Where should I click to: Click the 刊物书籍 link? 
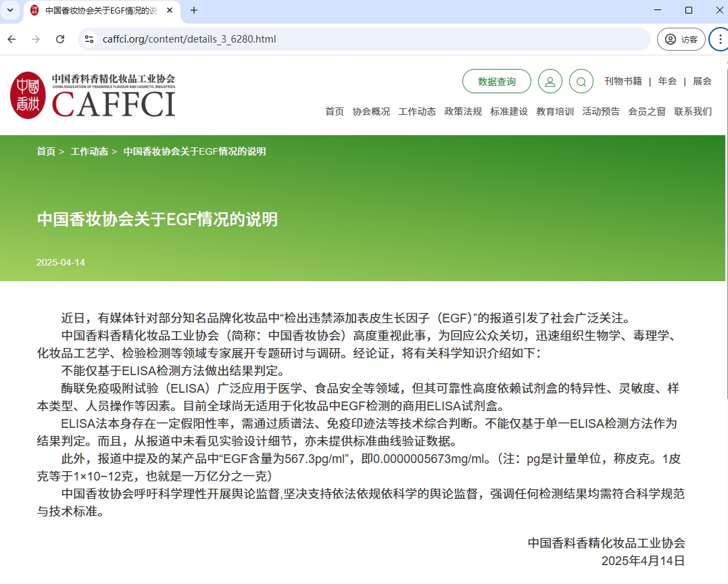623,81
